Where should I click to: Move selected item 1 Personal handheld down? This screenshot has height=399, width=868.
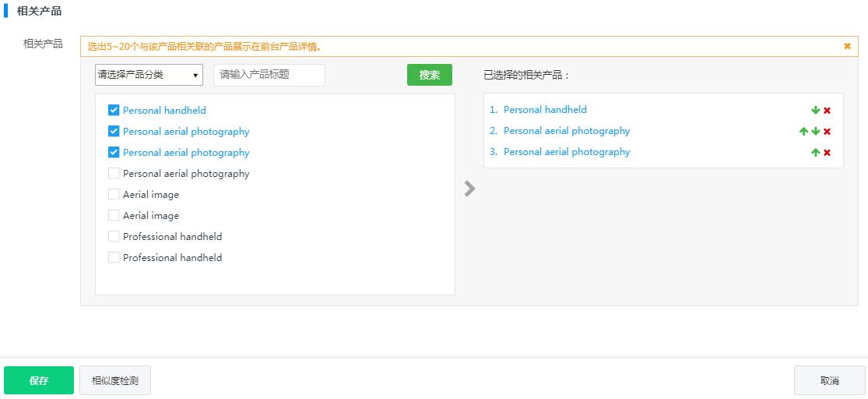[815, 111]
